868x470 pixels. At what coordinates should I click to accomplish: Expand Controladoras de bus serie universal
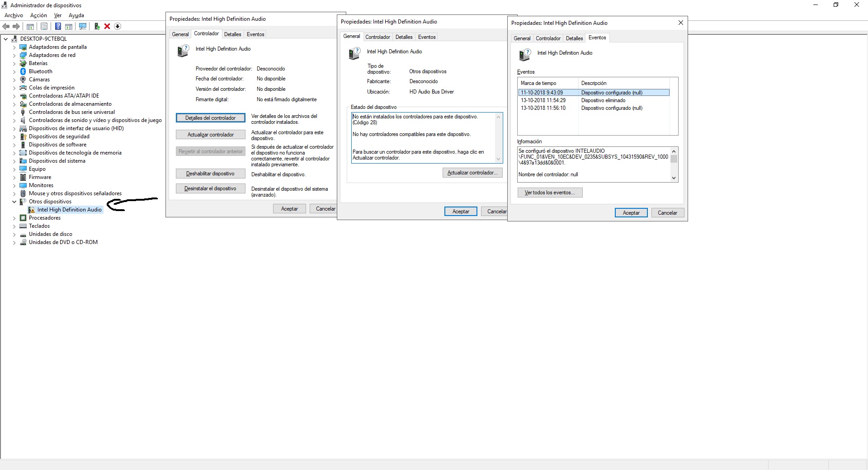pos(14,112)
